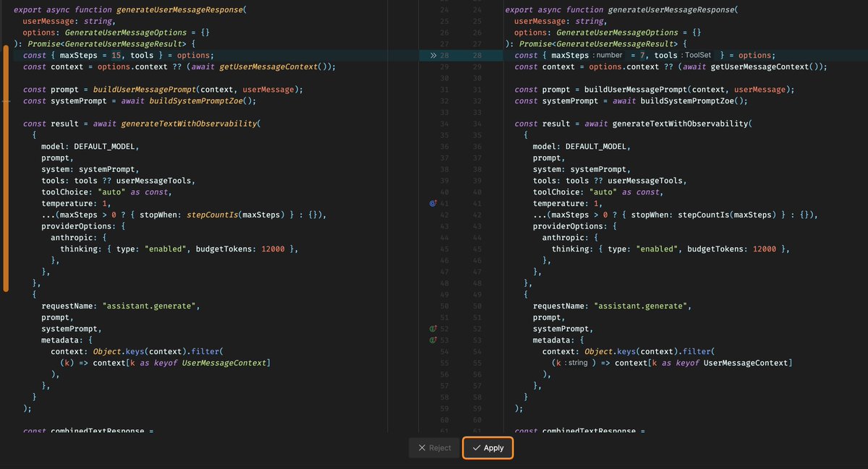
Task: Click the value 7 for maxSteps in right pane
Action: (x=642, y=56)
